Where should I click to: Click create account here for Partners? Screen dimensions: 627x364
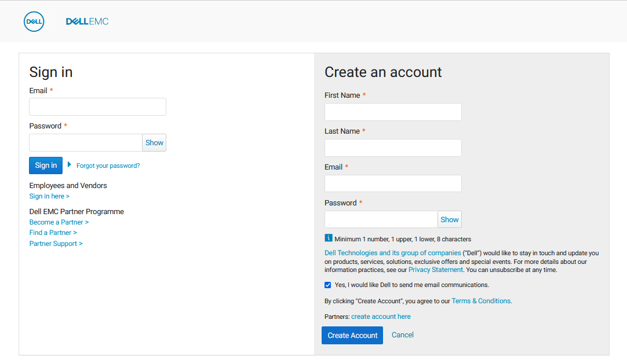(x=381, y=316)
